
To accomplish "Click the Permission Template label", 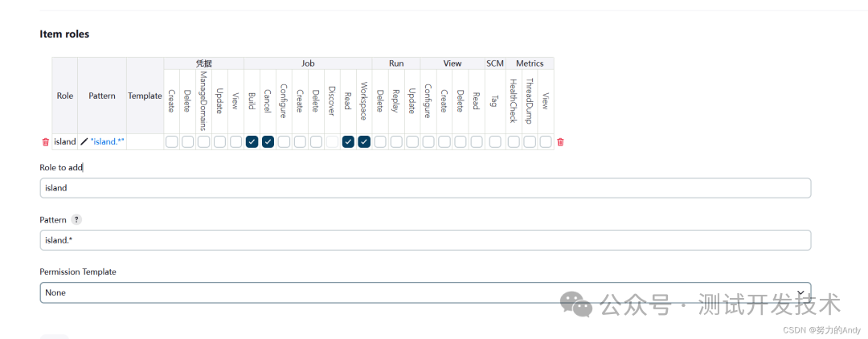I will [x=78, y=272].
